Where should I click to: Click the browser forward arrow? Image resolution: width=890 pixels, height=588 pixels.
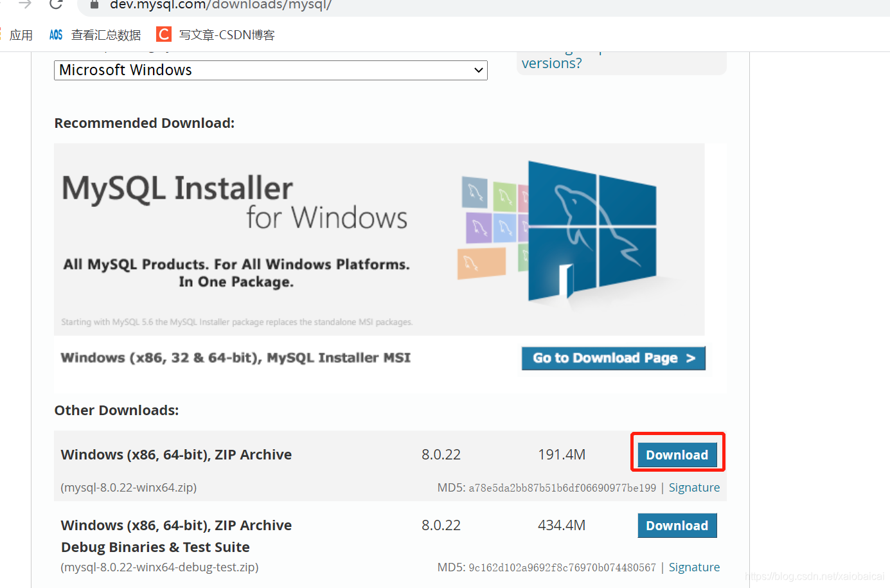click(25, 4)
